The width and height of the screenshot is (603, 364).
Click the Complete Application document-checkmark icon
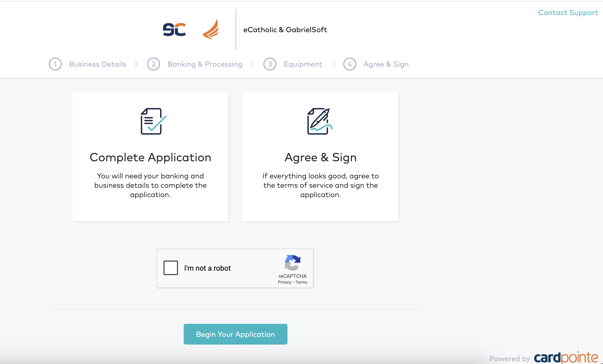pyautogui.click(x=153, y=121)
